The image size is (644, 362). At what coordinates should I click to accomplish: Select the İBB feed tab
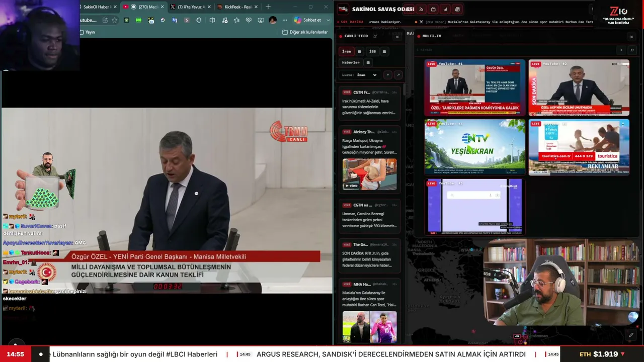(x=372, y=51)
